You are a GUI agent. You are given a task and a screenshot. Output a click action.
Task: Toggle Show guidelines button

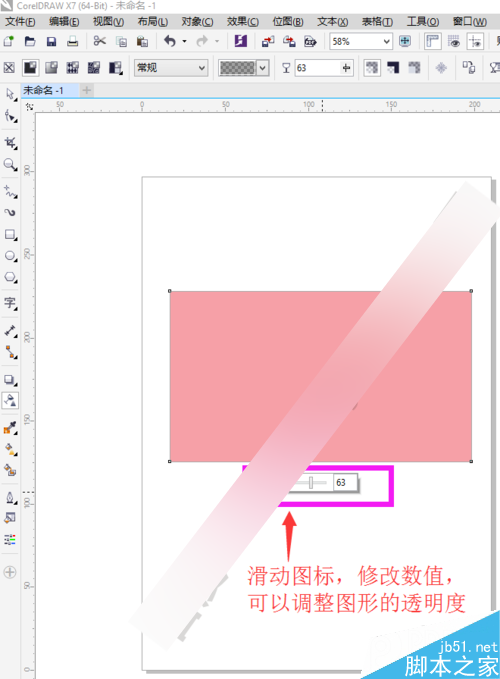click(475, 42)
